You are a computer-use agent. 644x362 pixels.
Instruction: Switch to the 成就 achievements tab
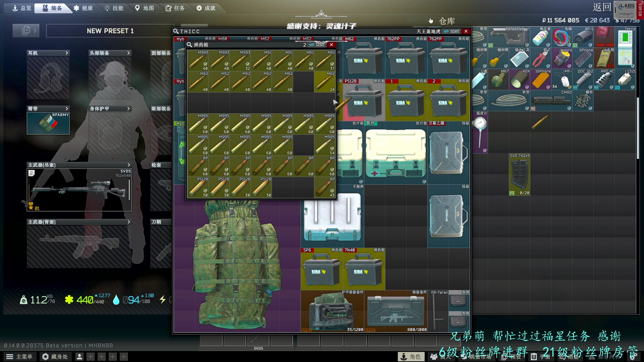point(206,8)
